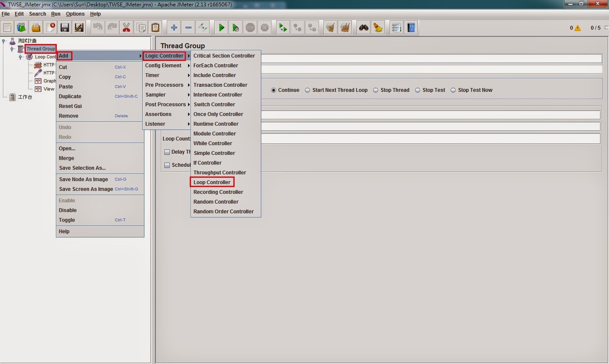Viewport: 609px width, 364px height.
Task: Expand the Assertions submenu
Action: point(167,114)
